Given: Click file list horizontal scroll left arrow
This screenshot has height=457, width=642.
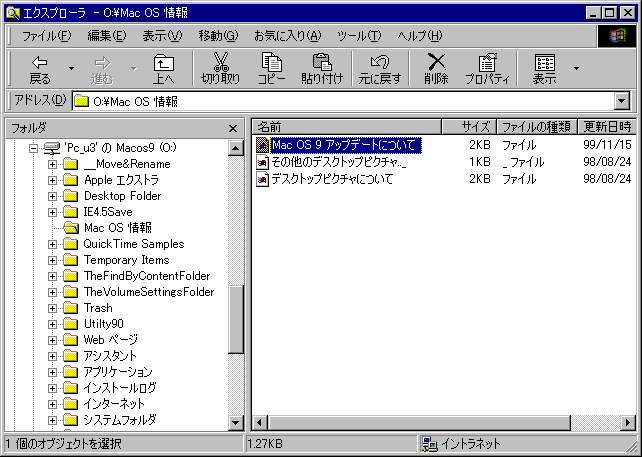Looking at the screenshot, I should coord(260,423).
